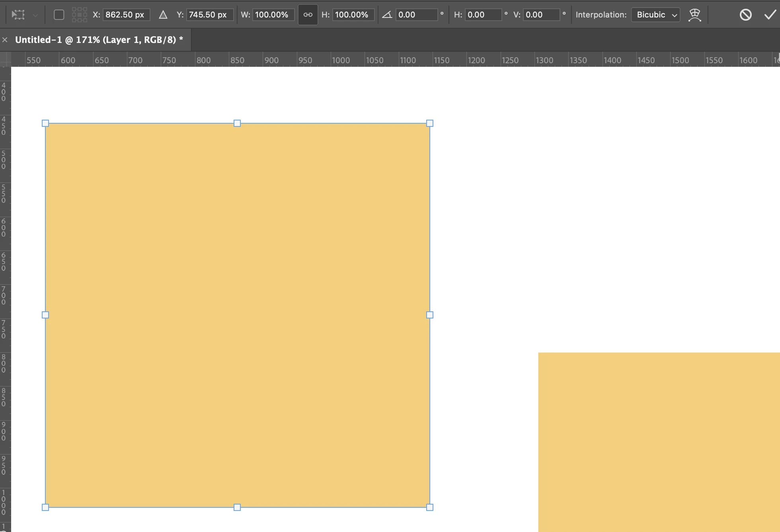Click the Bicubic dropdown arrow

[675, 15]
